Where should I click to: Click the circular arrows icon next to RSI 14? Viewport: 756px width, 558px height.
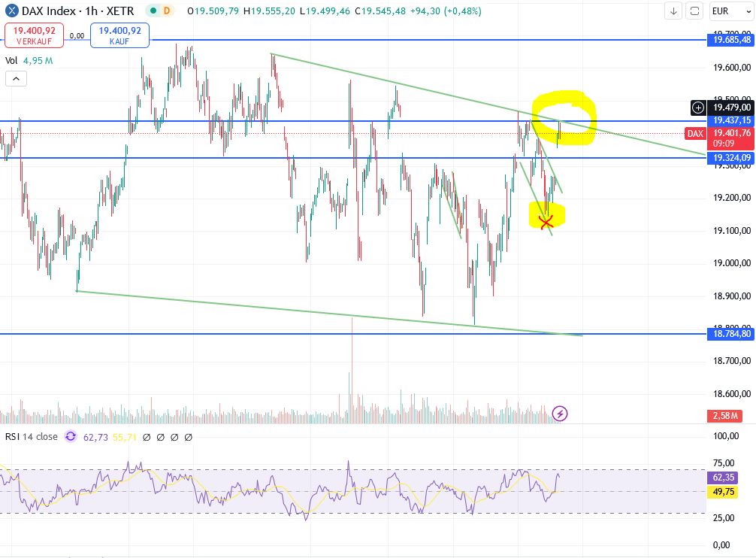coord(70,436)
